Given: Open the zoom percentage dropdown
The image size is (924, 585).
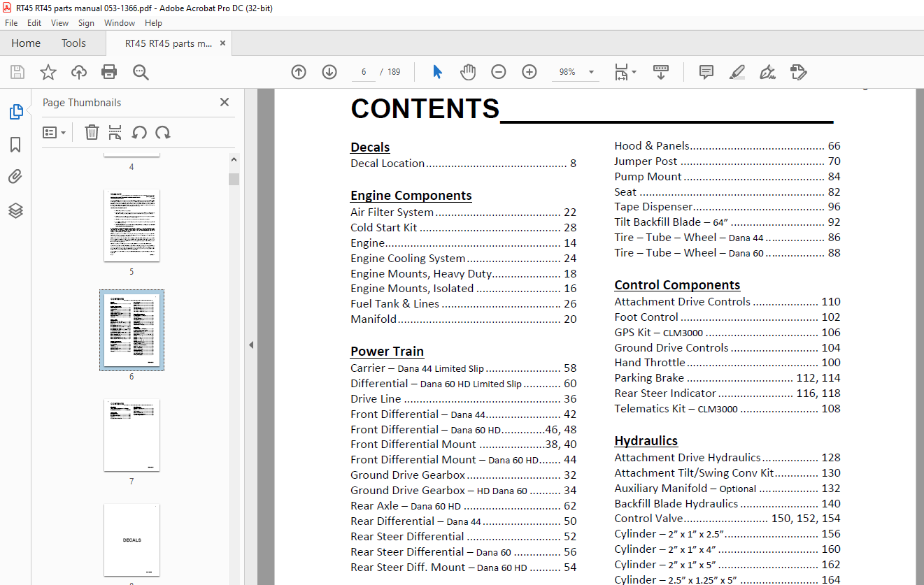Looking at the screenshot, I should (591, 72).
